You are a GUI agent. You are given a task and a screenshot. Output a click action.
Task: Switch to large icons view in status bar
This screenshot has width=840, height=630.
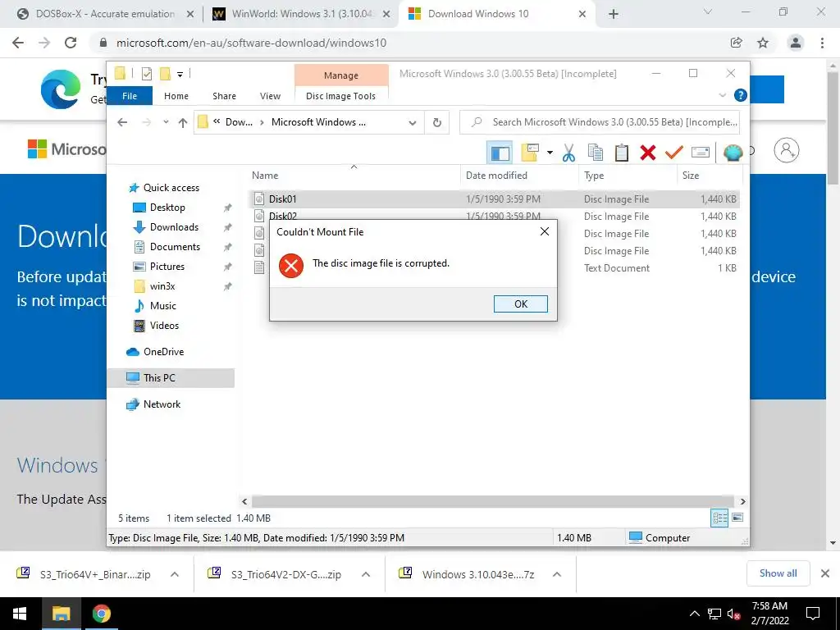coord(737,518)
